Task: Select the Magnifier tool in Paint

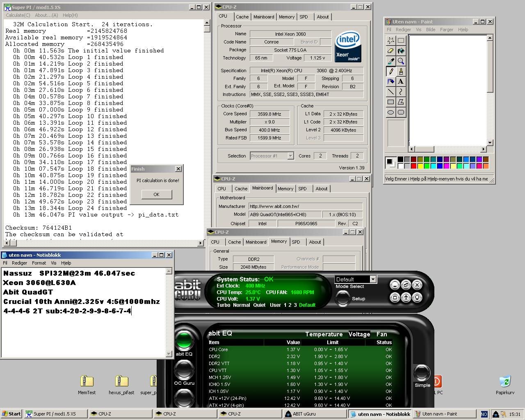Action: pos(401,61)
